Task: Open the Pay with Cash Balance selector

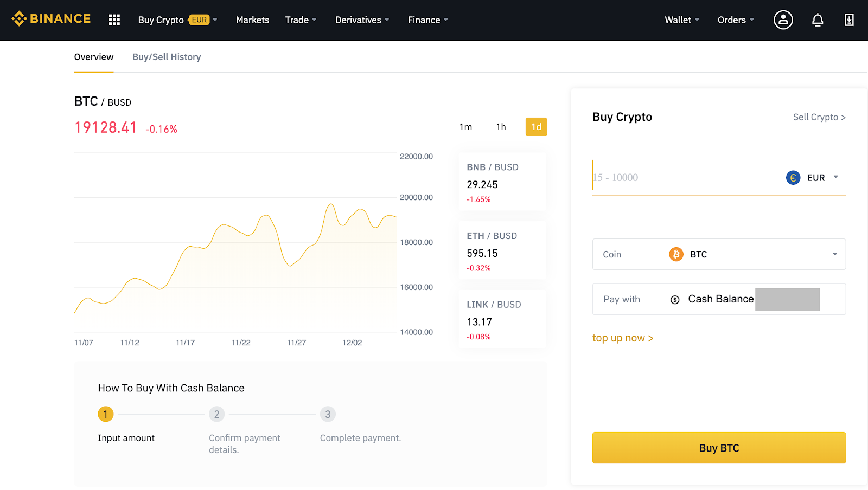Action: coord(719,299)
